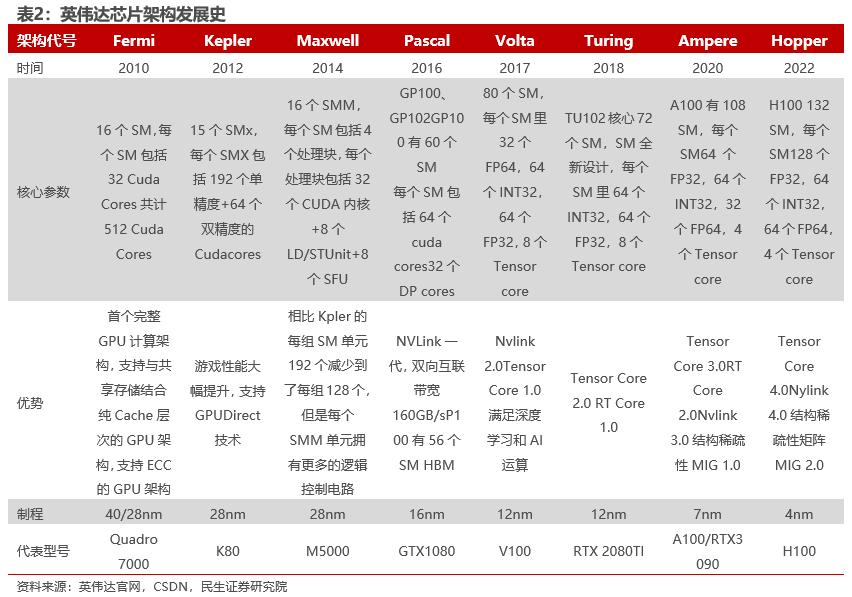Select the 核心参数 row label

(x=43, y=192)
